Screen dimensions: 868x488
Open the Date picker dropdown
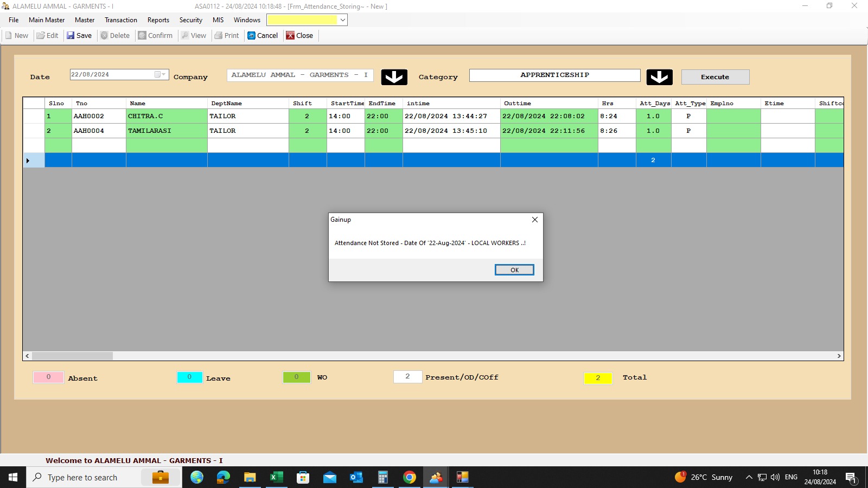tap(160, 75)
